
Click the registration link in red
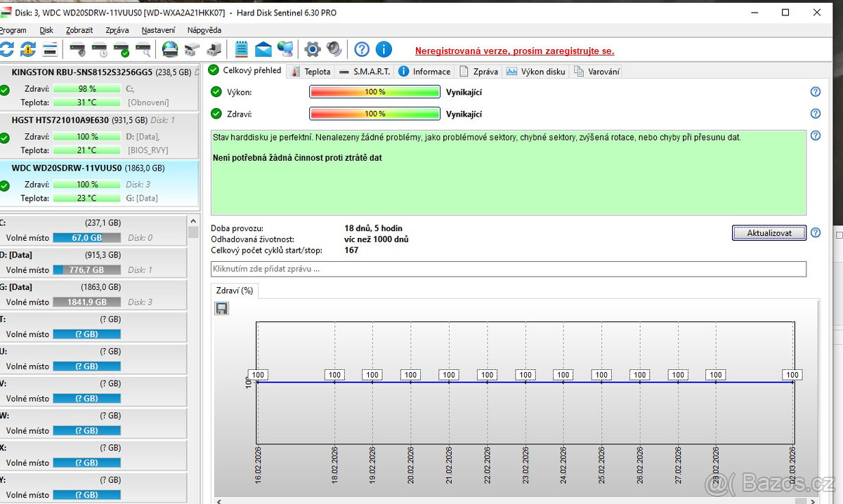coord(514,51)
